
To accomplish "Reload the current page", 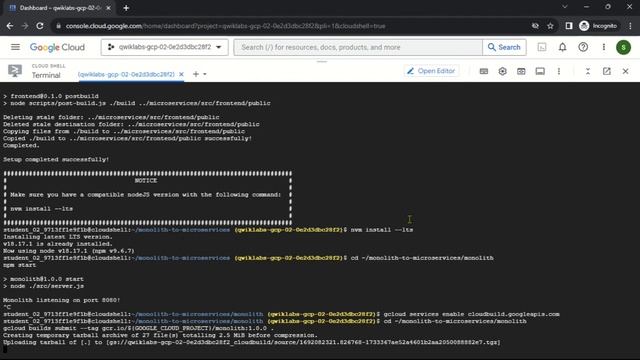I will [40, 26].
